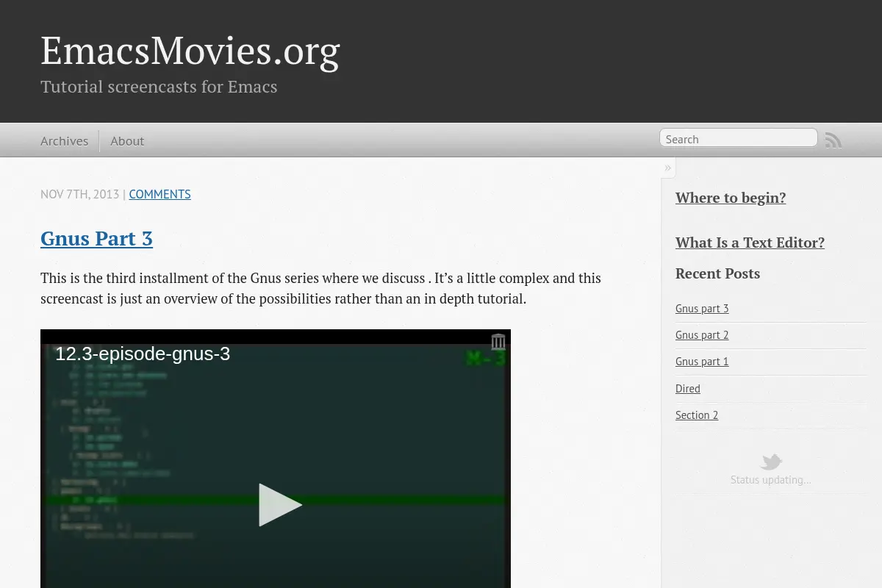Click 'Tutorial screencasts for Emacs' subtitle
Viewport: 882px width, 588px height.
tap(159, 87)
